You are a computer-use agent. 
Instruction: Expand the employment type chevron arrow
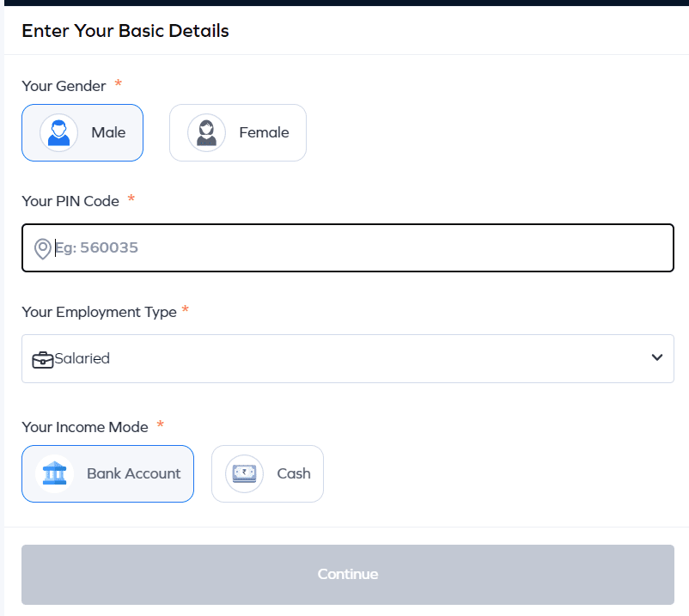[x=656, y=358]
